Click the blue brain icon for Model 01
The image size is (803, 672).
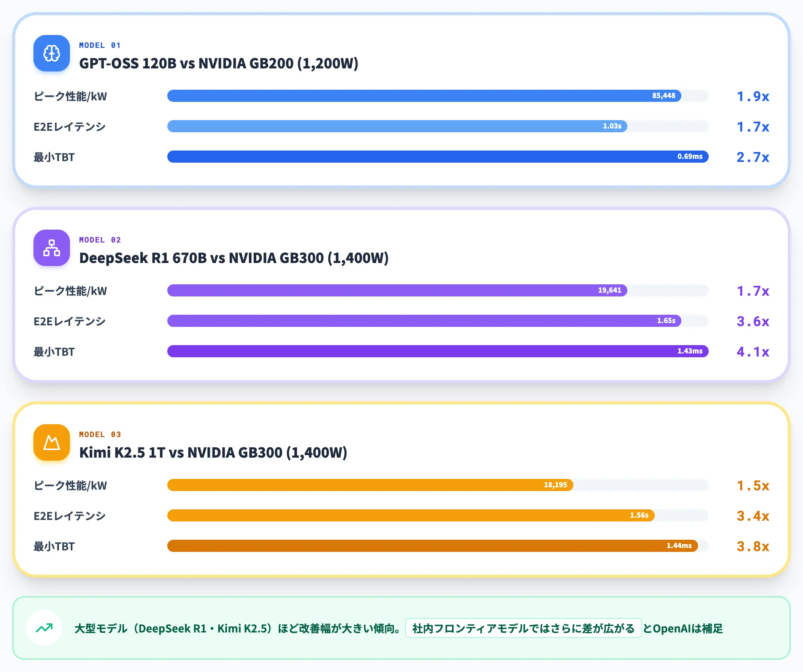52,53
